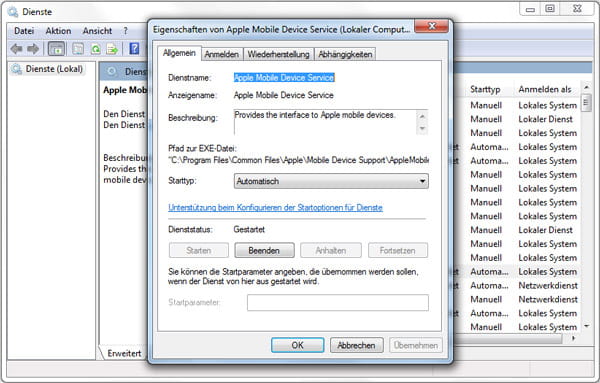Image resolution: width=600 pixels, height=383 pixels.
Task: Click the Gestartet status text
Action: pos(249,230)
